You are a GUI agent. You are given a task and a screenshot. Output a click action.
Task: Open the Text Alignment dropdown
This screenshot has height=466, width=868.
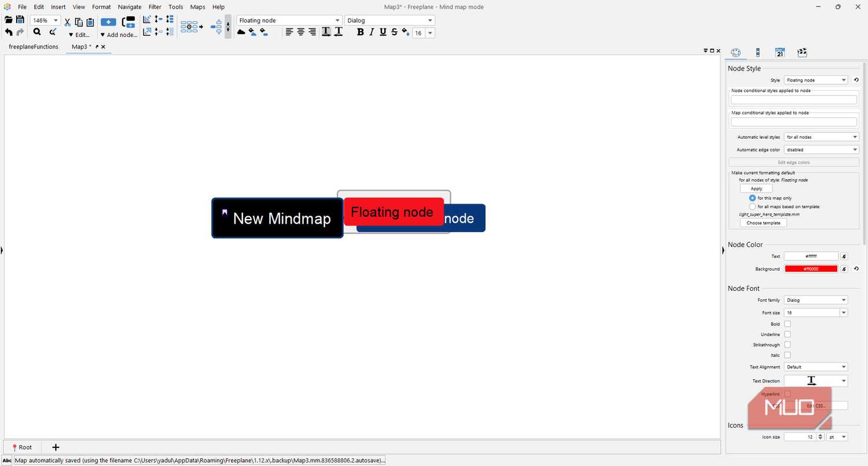coord(816,367)
